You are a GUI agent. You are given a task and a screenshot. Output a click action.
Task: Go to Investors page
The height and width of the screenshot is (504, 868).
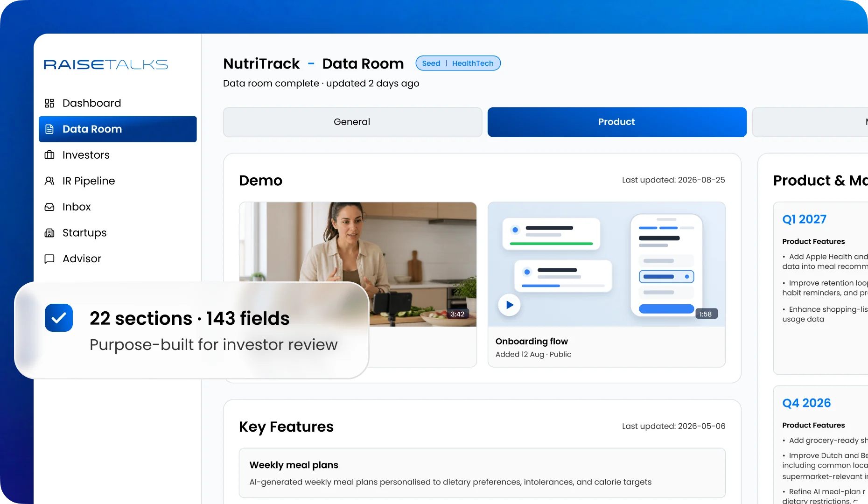click(118, 155)
